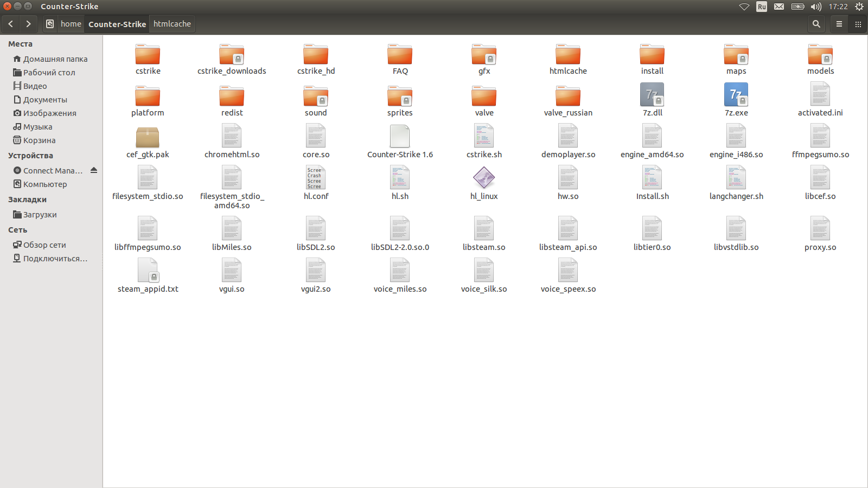This screenshot has height=488, width=868.
Task: Open the FAQ folder icon
Action: 400,54
